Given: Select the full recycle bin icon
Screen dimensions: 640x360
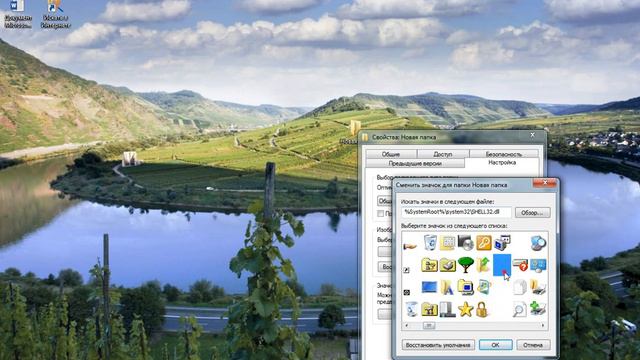Looking at the screenshot, I should [x=430, y=242].
